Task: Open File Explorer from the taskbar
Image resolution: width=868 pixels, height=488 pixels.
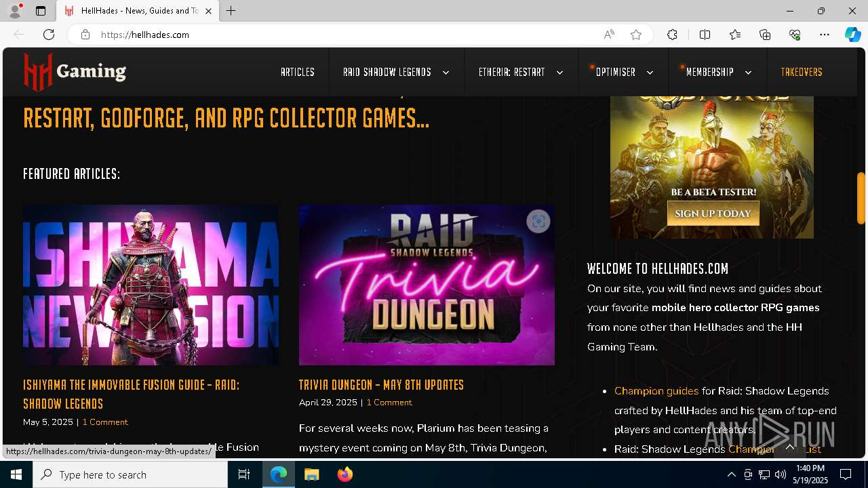Action: click(x=312, y=474)
